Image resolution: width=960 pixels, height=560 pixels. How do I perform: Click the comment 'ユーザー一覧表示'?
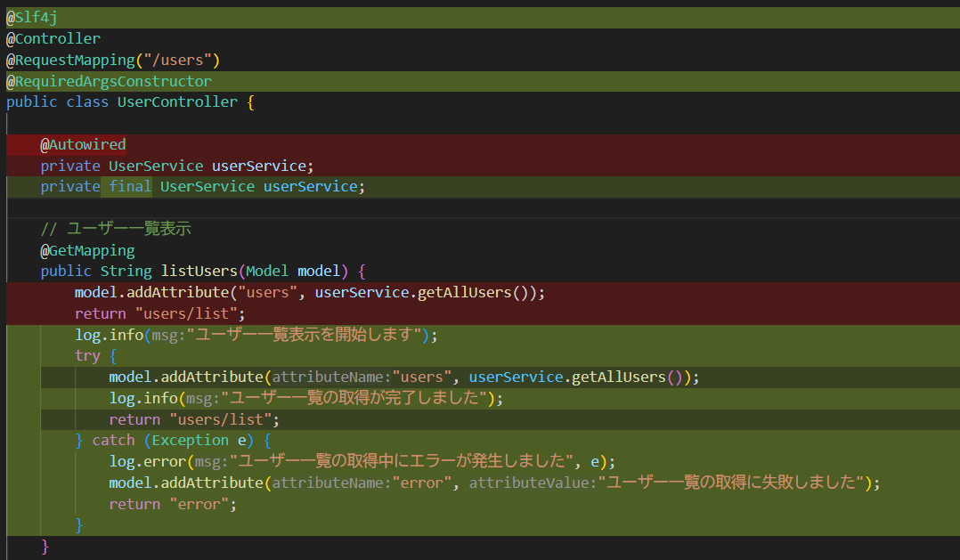[129, 229]
